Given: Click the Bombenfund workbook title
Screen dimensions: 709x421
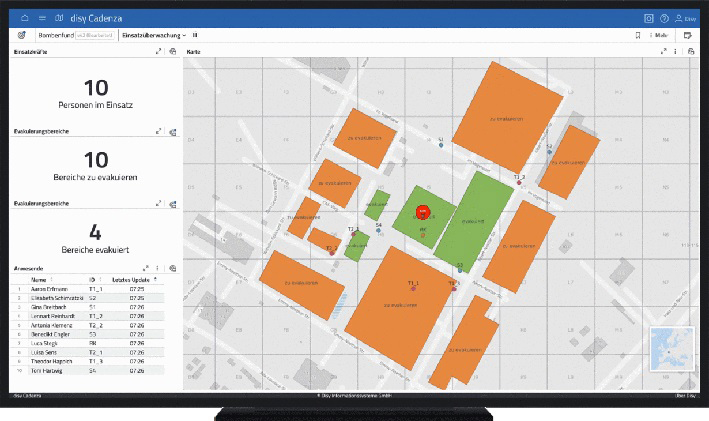Looking at the screenshot, I should 56,35.
